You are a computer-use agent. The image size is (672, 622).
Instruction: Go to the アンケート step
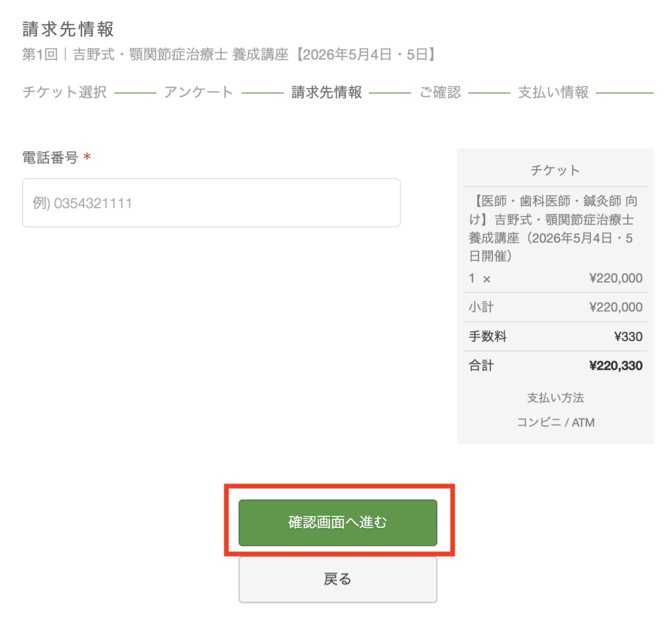[x=199, y=93]
